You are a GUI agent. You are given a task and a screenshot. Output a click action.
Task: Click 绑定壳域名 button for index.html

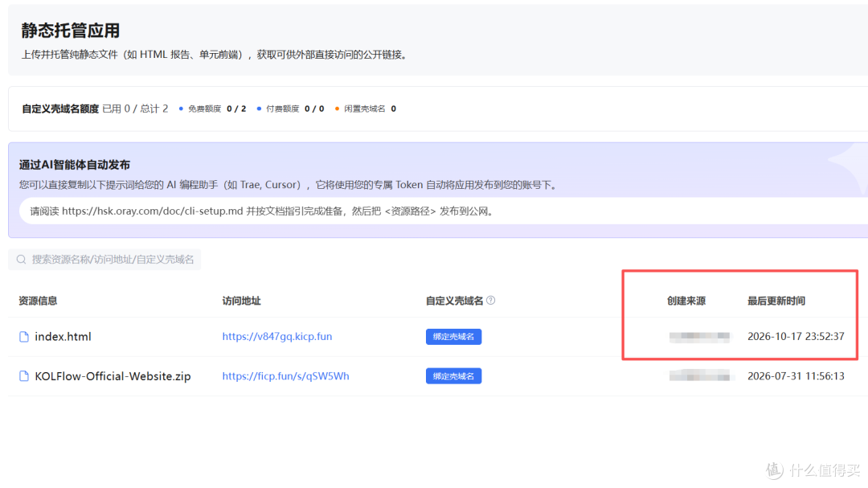point(453,337)
